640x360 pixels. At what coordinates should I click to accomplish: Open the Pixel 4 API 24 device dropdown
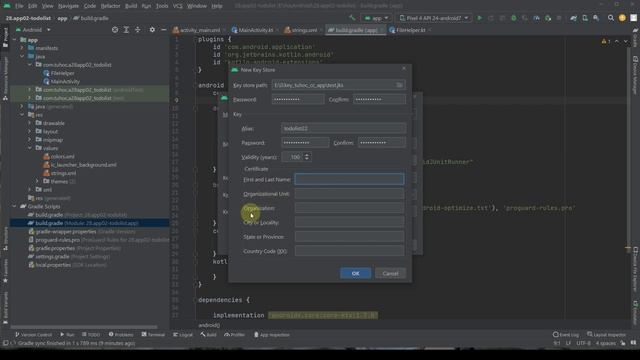coord(433,18)
